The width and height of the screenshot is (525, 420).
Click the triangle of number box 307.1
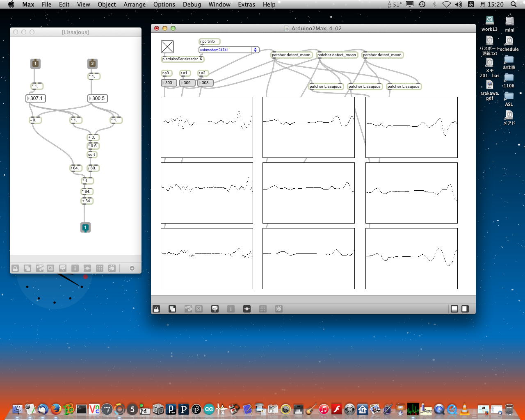pos(28,98)
